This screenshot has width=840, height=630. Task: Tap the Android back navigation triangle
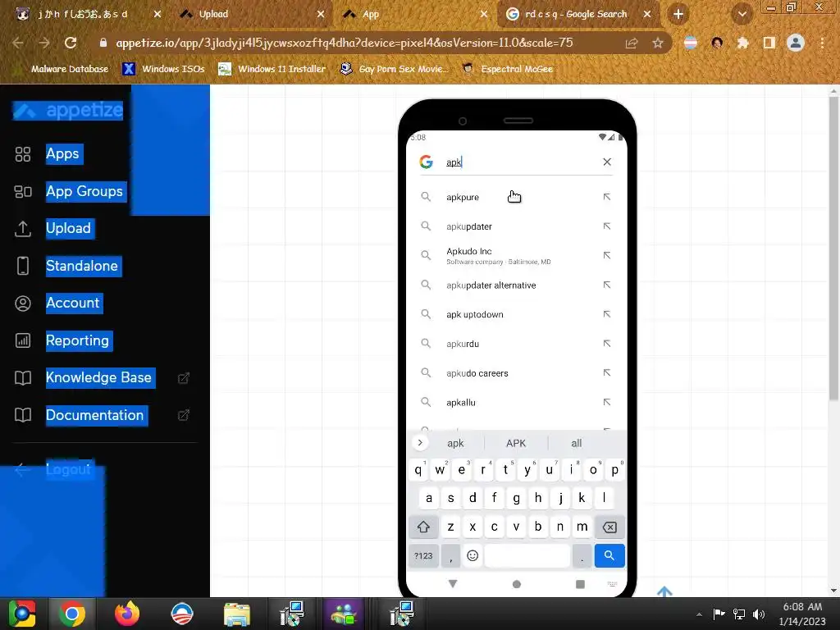click(453, 584)
